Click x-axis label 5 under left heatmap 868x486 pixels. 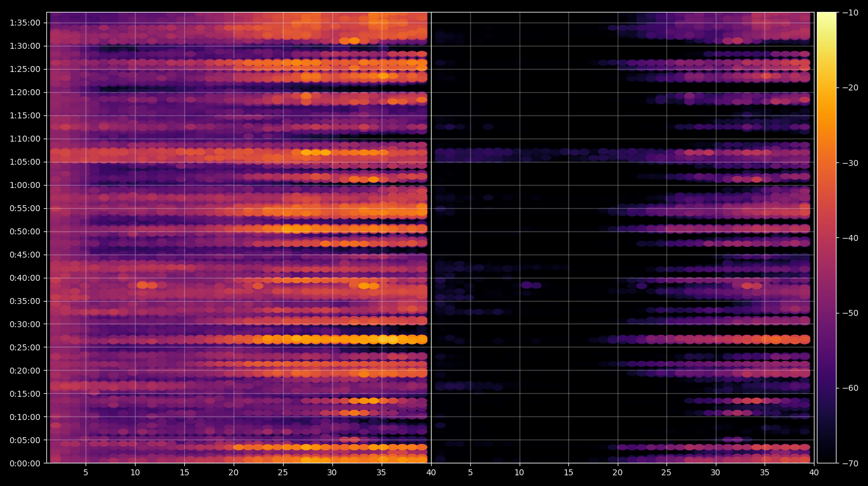point(86,473)
